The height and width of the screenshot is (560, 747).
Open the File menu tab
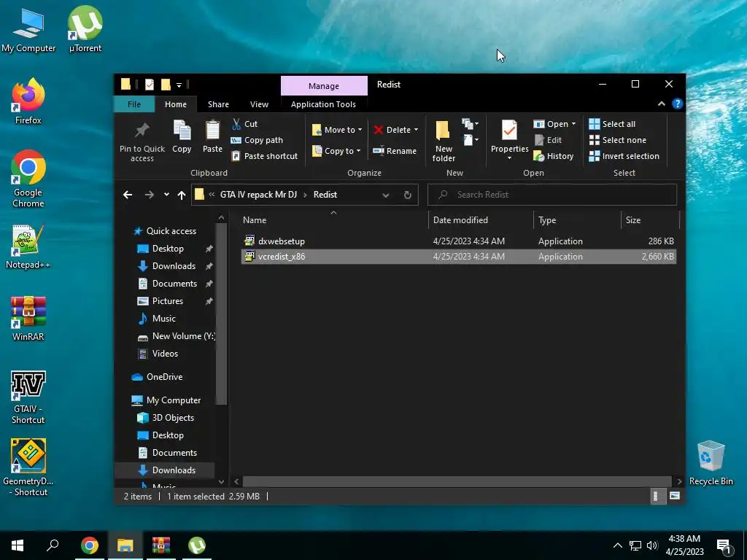[134, 104]
